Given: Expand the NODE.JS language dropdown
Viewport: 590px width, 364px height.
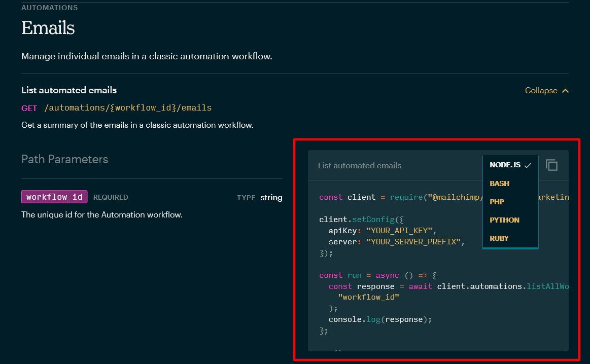Looking at the screenshot, I should click(505, 165).
